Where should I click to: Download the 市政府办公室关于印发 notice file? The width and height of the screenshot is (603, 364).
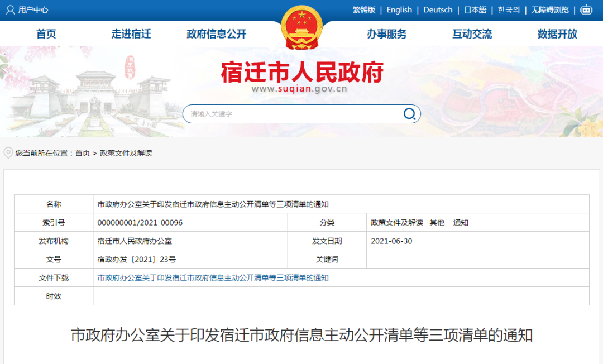coord(213,278)
